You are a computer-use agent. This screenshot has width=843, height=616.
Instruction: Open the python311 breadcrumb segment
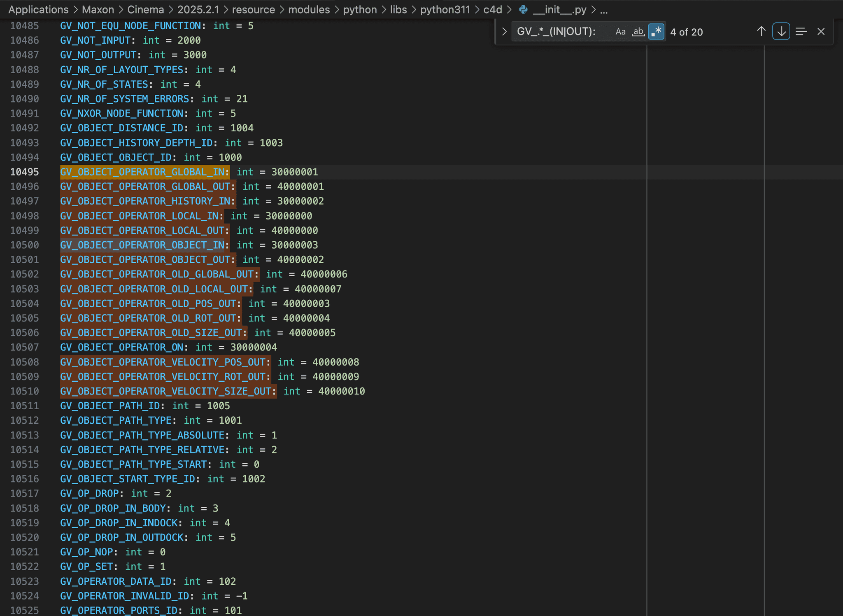coord(445,9)
